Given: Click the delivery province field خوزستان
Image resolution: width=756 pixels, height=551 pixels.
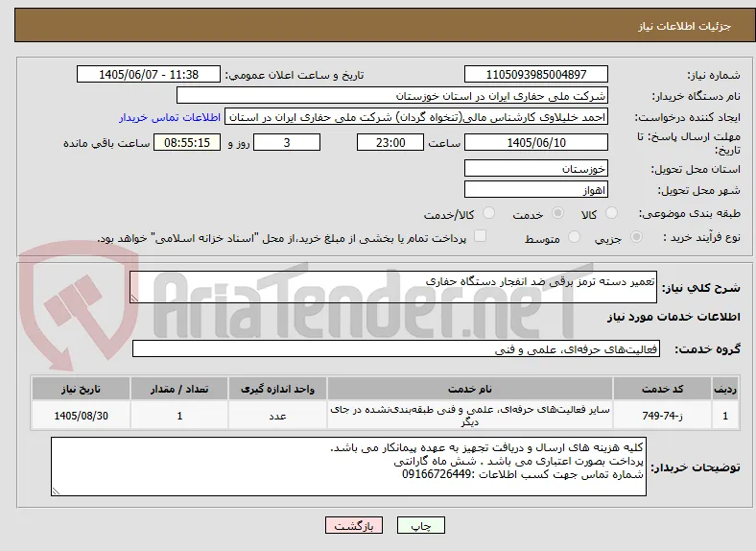Looking at the screenshot, I should (x=536, y=168).
